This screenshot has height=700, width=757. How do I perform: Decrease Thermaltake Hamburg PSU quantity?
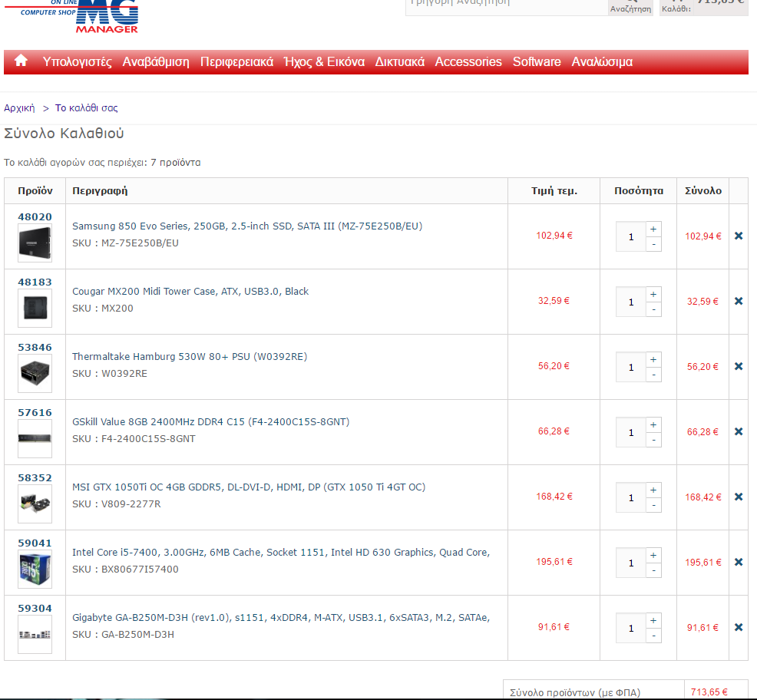pyautogui.click(x=653, y=375)
